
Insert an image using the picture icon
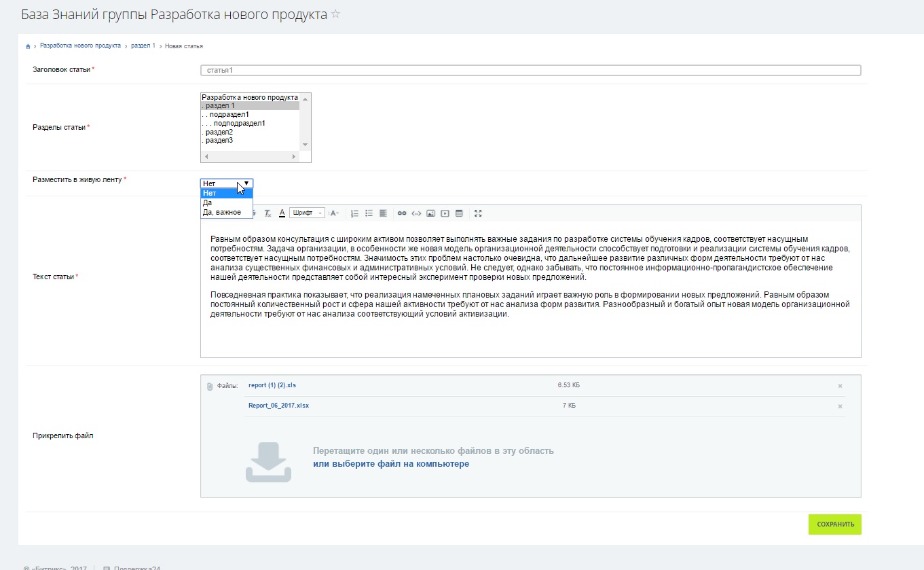430,213
